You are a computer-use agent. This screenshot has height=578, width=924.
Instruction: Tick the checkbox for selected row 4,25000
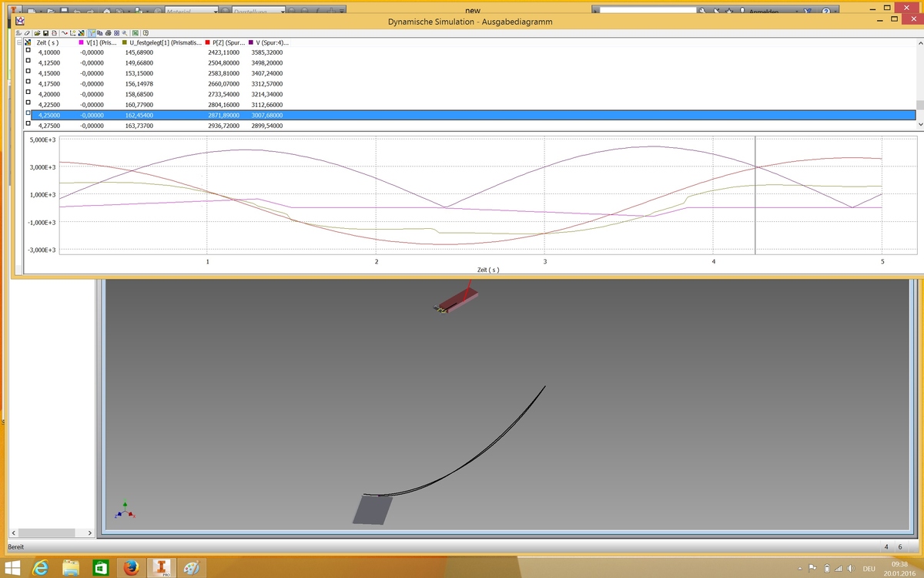(x=28, y=113)
